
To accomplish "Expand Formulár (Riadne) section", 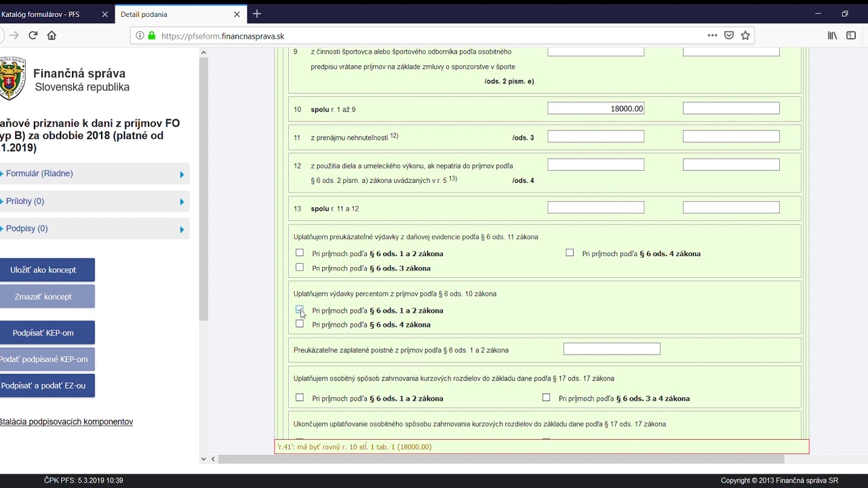I will 94,174.
